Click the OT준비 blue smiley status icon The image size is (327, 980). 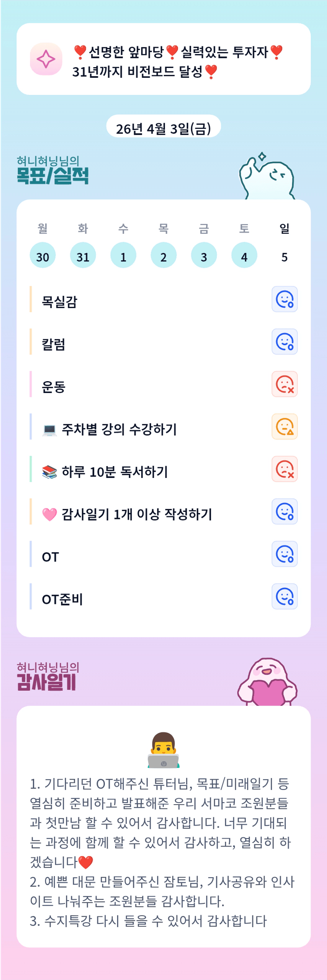[x=284, y=596]
